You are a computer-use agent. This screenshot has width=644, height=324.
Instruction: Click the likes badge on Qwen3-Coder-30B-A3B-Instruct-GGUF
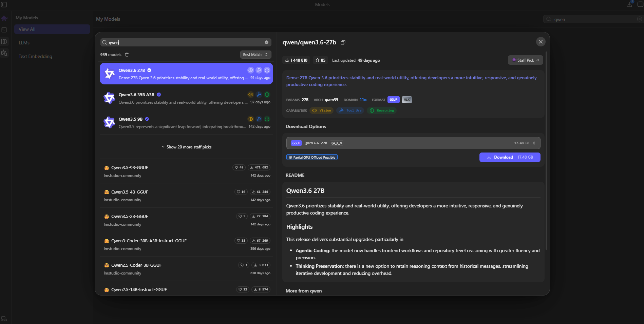click(241, 241)
